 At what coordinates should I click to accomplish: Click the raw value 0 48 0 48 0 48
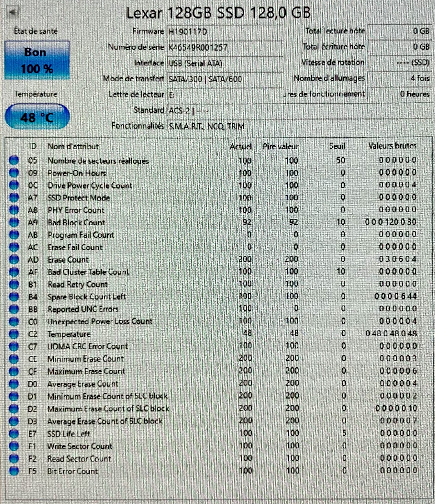coord(391,333)
